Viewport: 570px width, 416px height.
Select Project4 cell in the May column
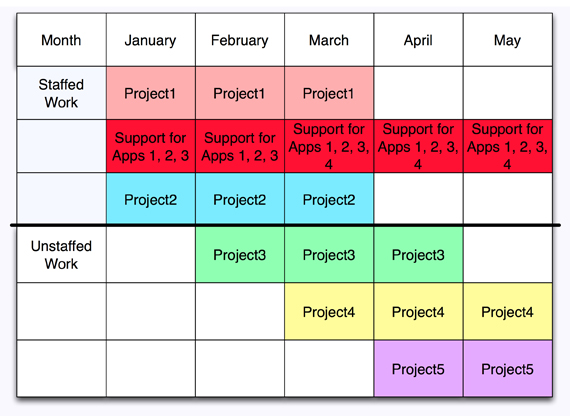508,312
